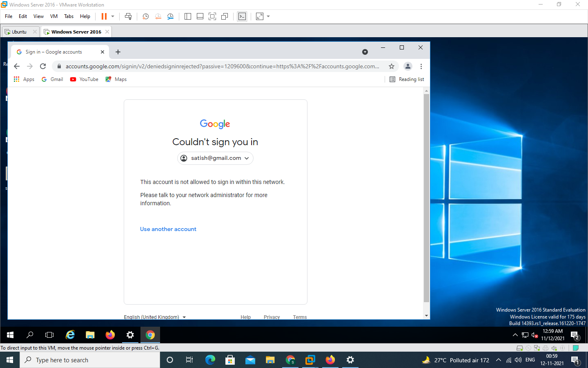
Task: Switch to the Ubuntu VM tab
Action: click(x=19, y=32)
